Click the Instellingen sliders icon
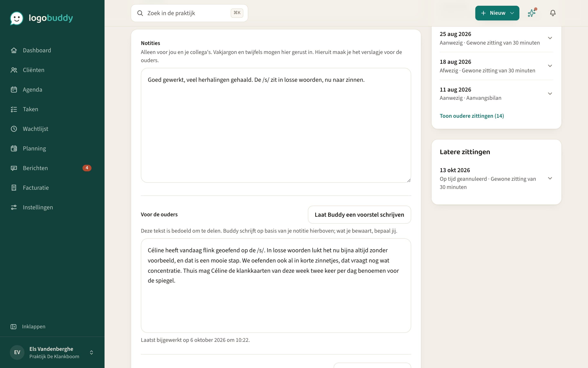This screenshot has width=588, height=368. click(x=14, y=207)
